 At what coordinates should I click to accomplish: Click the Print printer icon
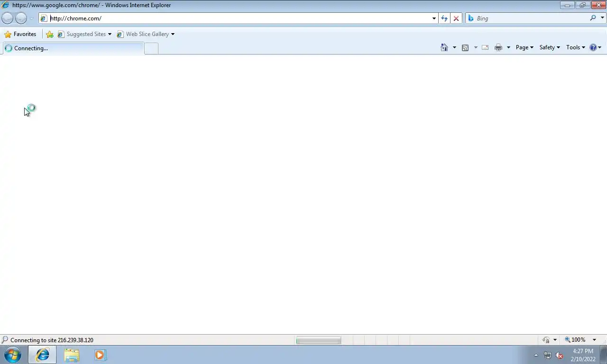point(498,47)
